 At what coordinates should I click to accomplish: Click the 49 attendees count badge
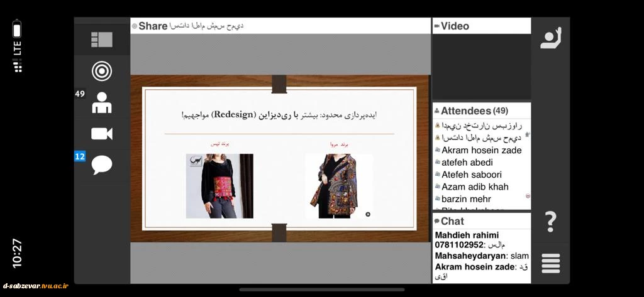pyautogui.click(x=80, y=94)
